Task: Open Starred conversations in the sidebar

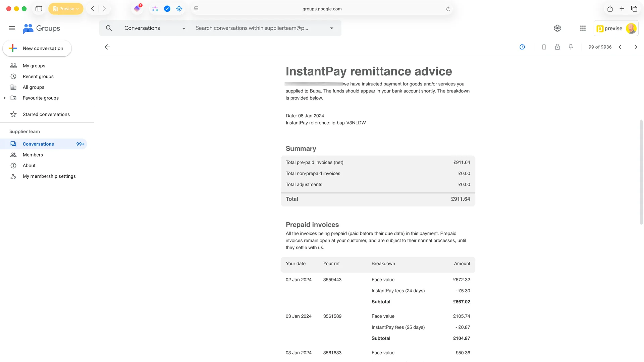Action: (x=46, y=114)
